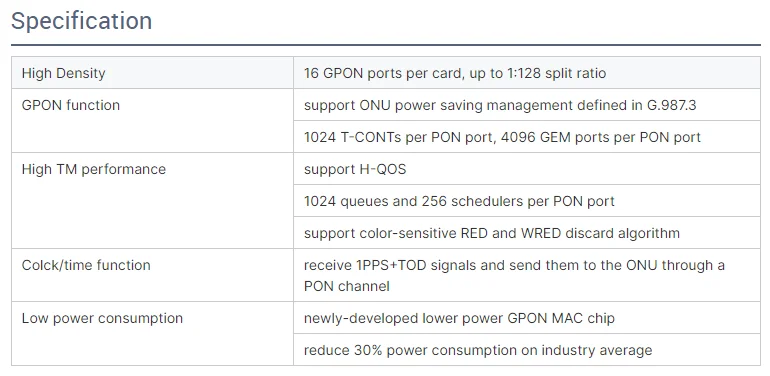The height and width of the screenshot is (376, 770).
Task: Click the newly-developed GPON MAC chip cell
Action: (x=526, y=318)
